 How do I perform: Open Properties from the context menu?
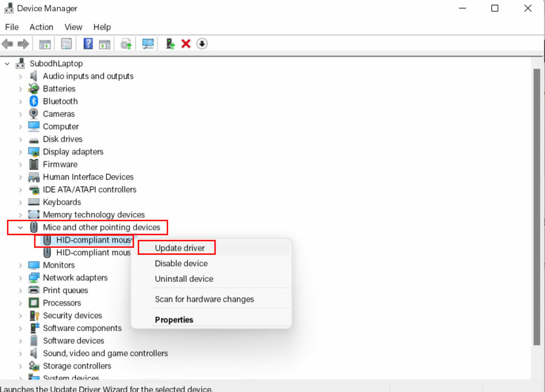click(x=174, y=320)
